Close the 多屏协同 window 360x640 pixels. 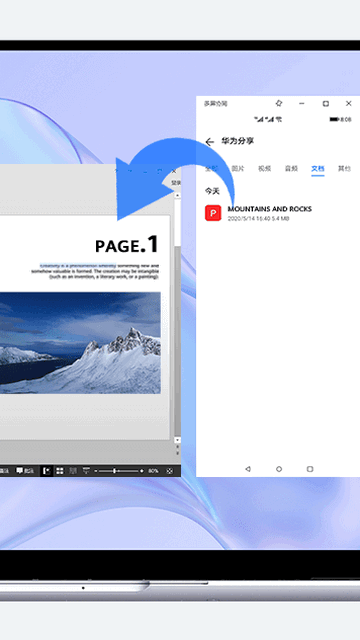349,104
